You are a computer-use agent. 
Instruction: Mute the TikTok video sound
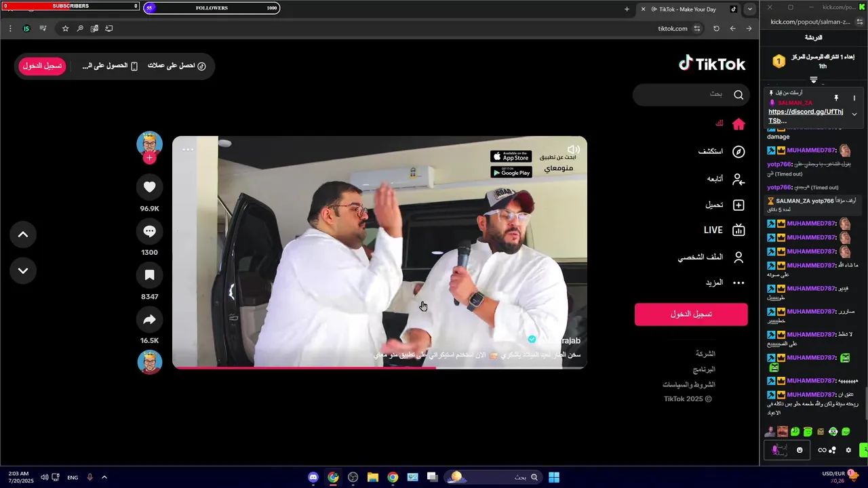[573, 149]
